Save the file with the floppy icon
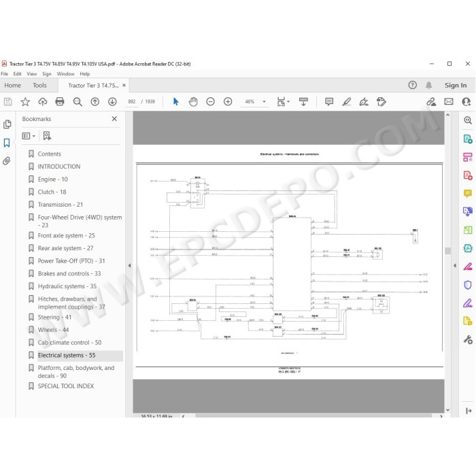 coord(8,102)
